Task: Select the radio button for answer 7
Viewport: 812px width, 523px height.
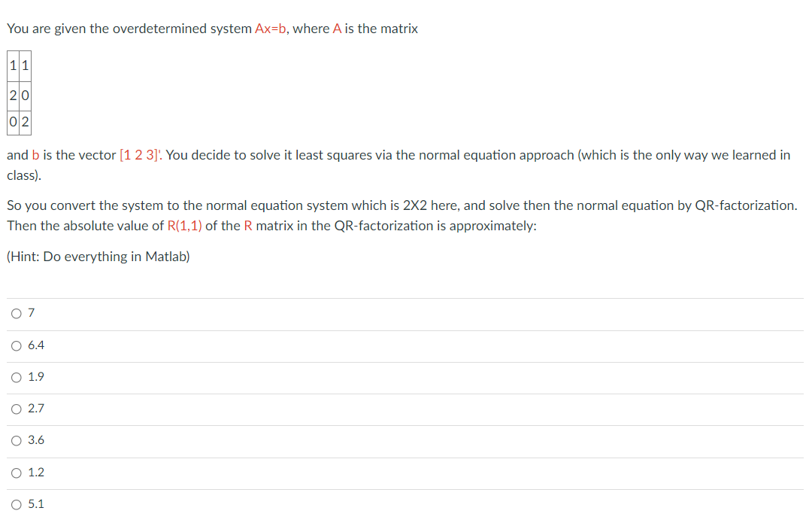Action: pyautogui.click(x=16, y=313)
